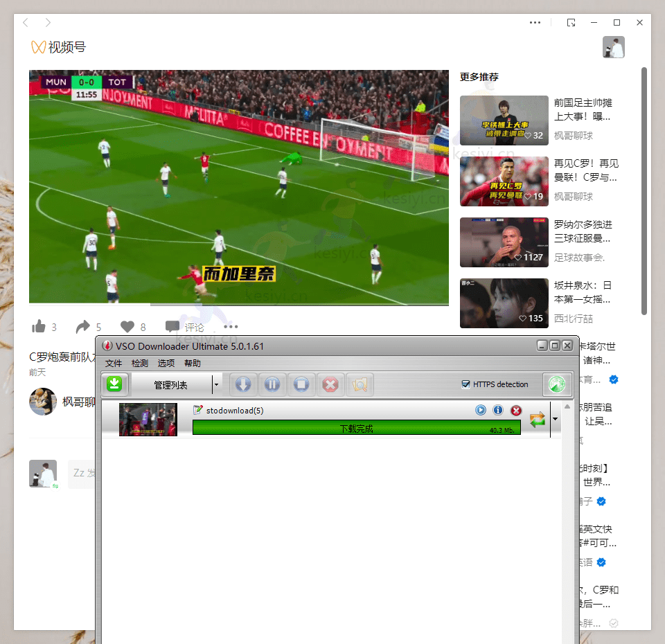Image resolution: width=665 pixels, height=644 pixels.
Task: Open the profile avatar at top right
Action: click(x=613, y=47)
